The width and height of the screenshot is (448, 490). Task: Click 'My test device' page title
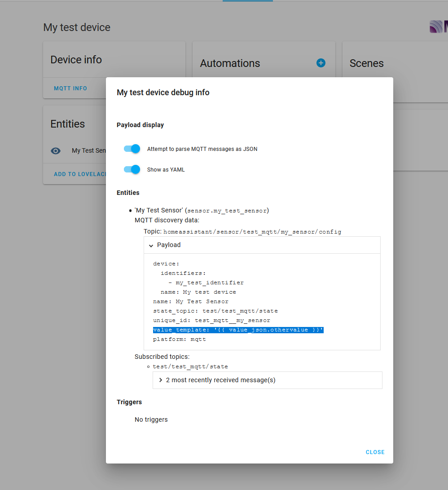click(77, 27)
